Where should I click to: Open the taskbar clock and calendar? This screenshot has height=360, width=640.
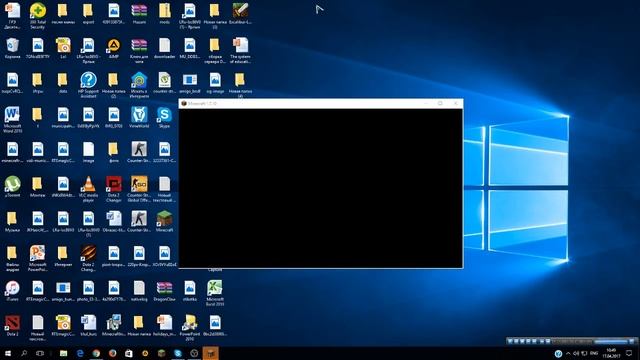(x=611, y=353)
